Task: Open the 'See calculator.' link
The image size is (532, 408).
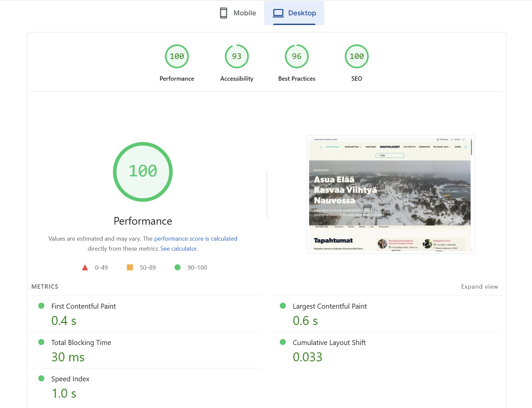Action: pyautogui.click(x=179, y=249)
